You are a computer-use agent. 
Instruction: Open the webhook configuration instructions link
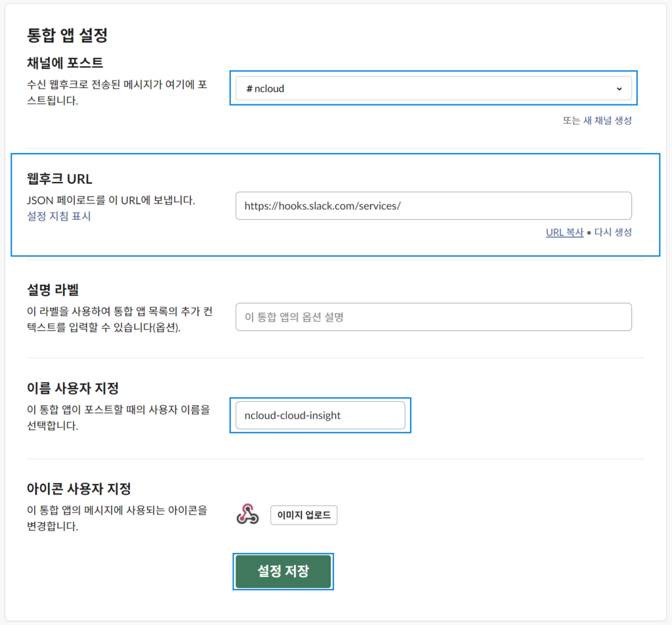click(58, 217)
